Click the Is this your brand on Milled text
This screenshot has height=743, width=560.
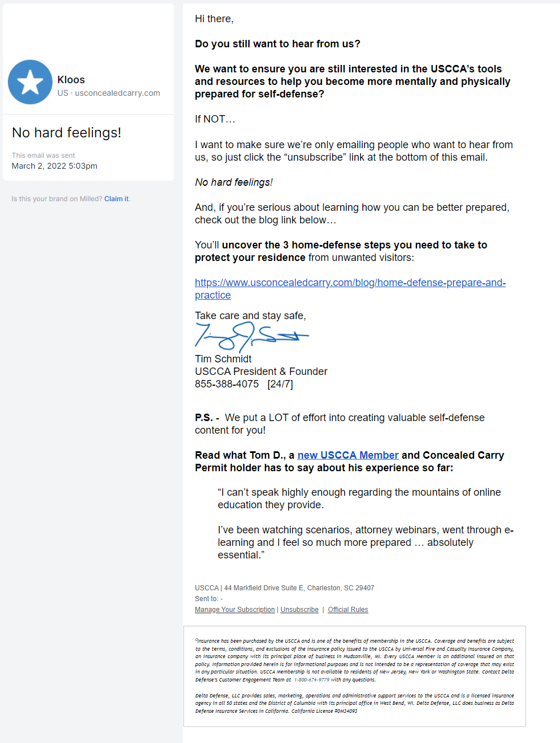click(57, 198)
